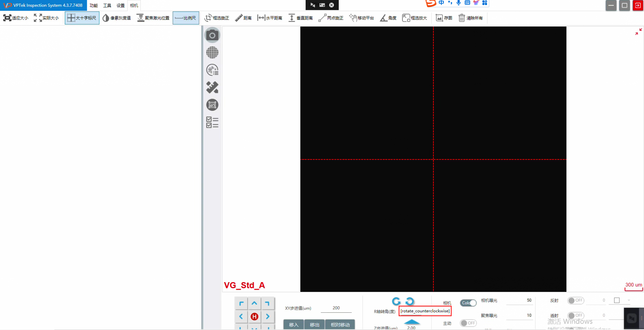
Task: Select the box-select straighten (框选旋正) tool
Action: coord(217,18)
